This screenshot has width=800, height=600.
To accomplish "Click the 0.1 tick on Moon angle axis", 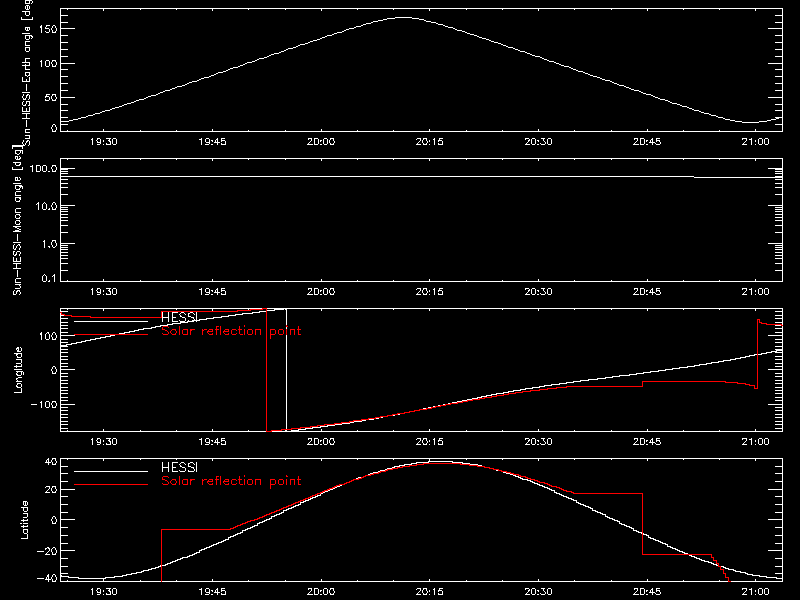I will [50, 278].
